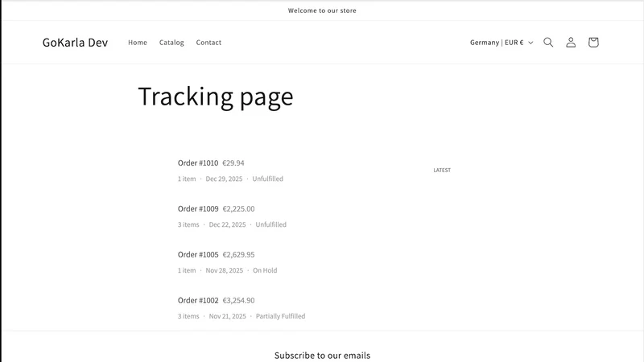This screenshot has width=644, height=362.
Task: Open Order #1005
Action: [x=198, y=254]
